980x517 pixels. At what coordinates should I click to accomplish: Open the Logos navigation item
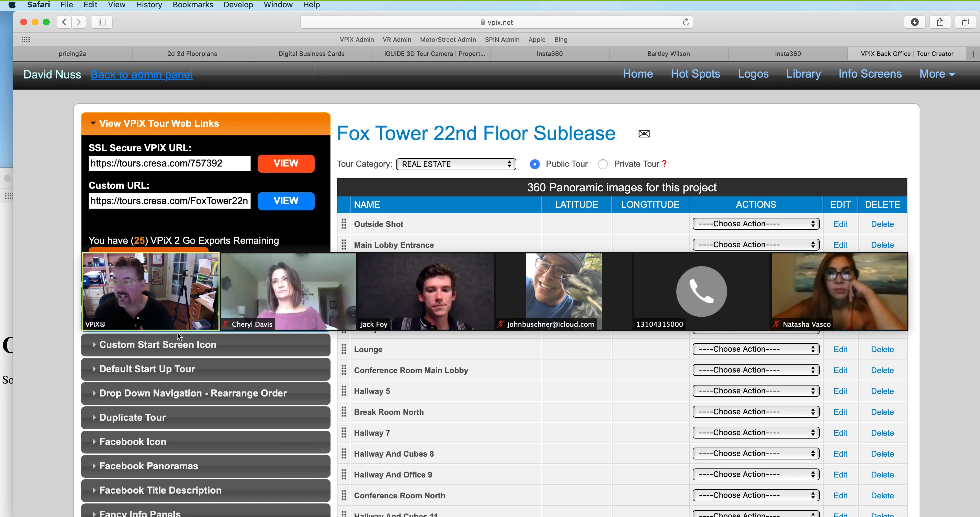(753, 74)
